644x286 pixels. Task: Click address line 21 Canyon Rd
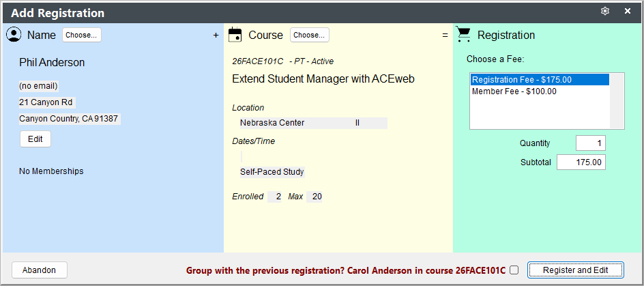(47, 103)
